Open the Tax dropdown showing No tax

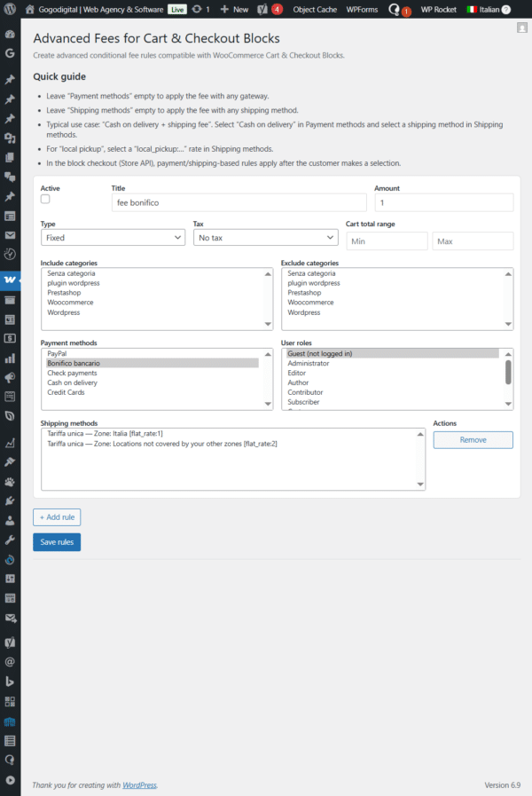265,238
